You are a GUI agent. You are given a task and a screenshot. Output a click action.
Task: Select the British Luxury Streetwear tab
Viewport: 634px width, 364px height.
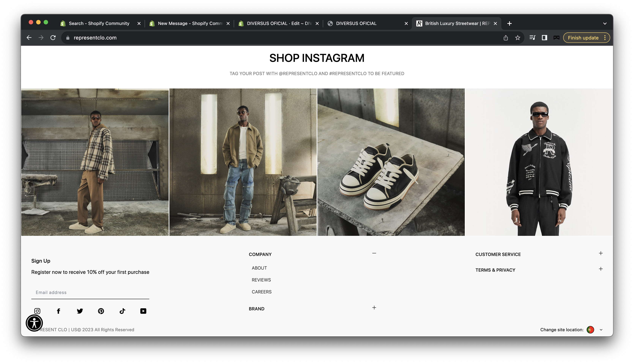(x=456, y=23)
